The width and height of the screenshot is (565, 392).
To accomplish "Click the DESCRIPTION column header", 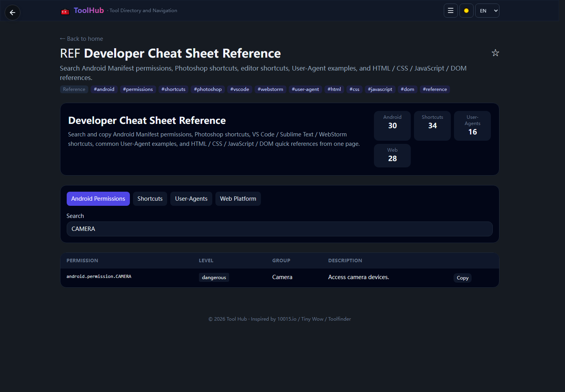I will 345,261.
